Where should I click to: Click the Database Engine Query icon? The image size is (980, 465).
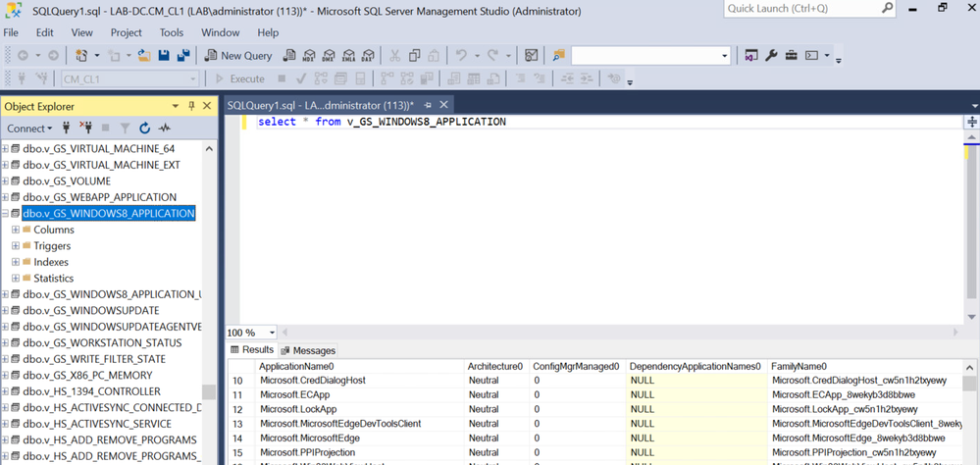coord(289,56)
